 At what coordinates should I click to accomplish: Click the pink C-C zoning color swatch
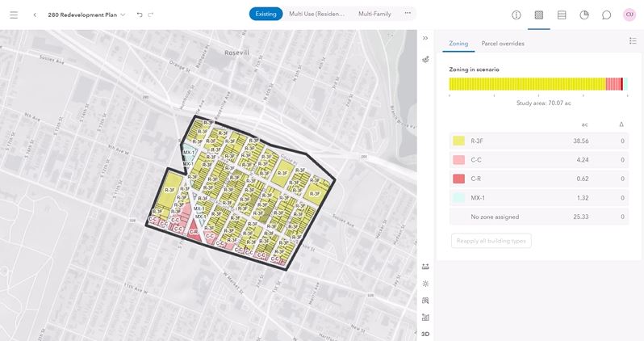tap(458, 160)
